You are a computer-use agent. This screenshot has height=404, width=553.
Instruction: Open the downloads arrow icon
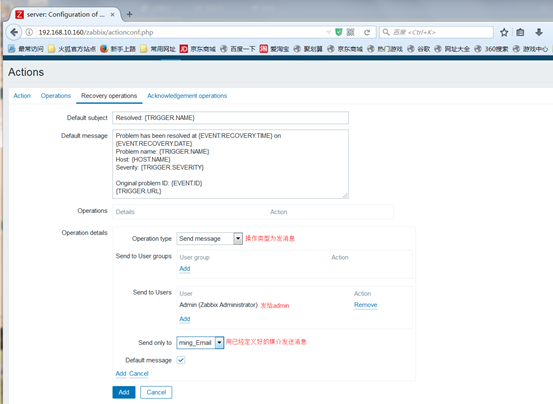pyautogui.click(x=539, y=32)
